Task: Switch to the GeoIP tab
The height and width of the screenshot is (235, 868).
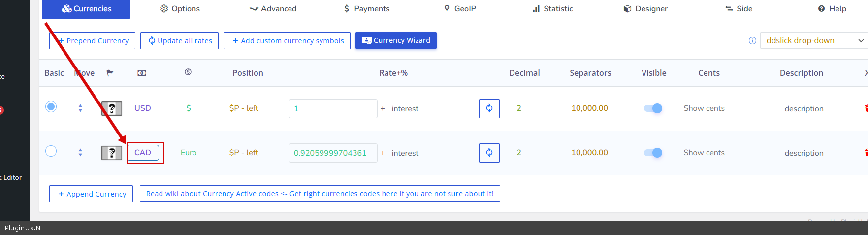Action: (460, 9)
